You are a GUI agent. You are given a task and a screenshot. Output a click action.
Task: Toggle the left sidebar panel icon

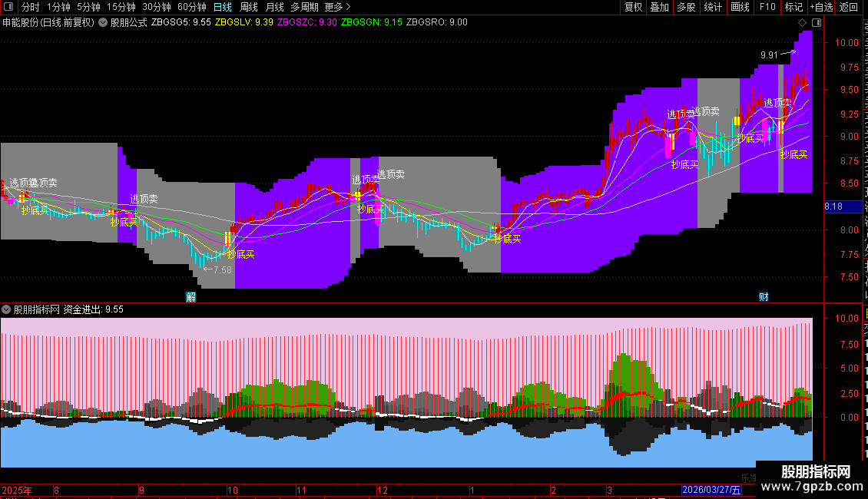(8, 7)
